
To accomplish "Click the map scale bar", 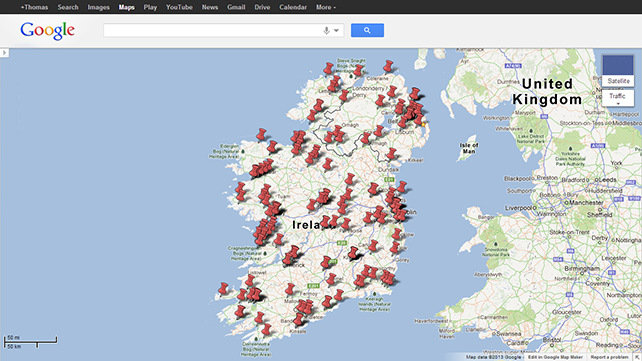I will click(30, 342).
